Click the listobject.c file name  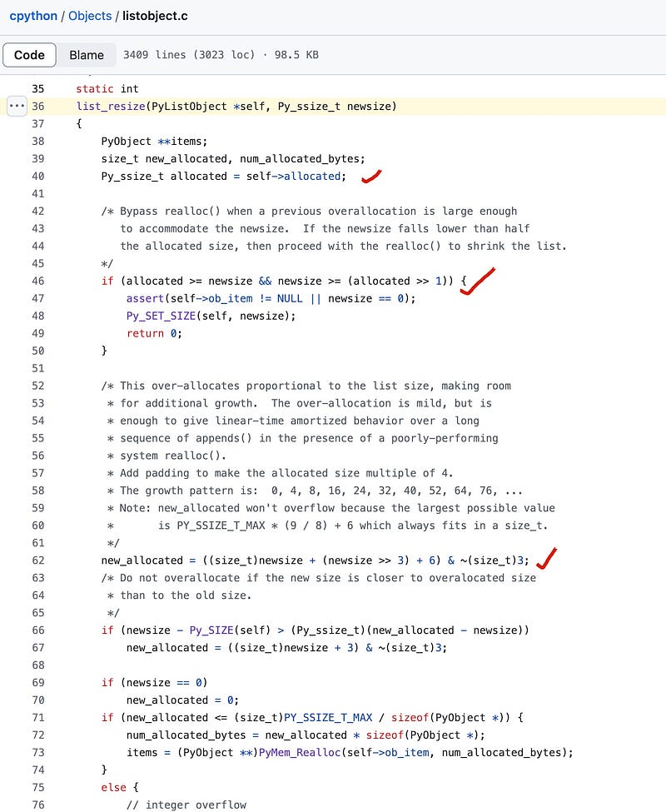(x=155, y=16)
